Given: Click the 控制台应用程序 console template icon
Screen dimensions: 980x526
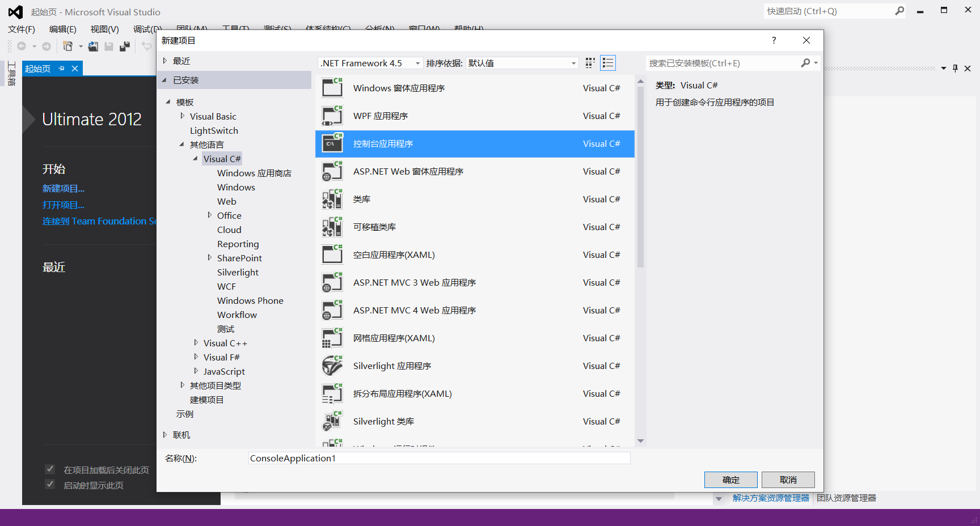Looking at the screenshot, I should (332, 143).
